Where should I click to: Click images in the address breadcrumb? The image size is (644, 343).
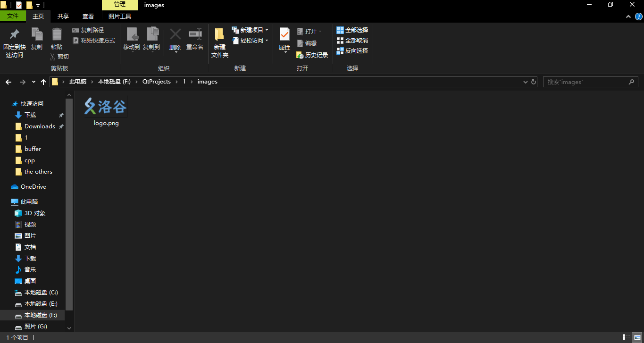[x=207, y=82]
